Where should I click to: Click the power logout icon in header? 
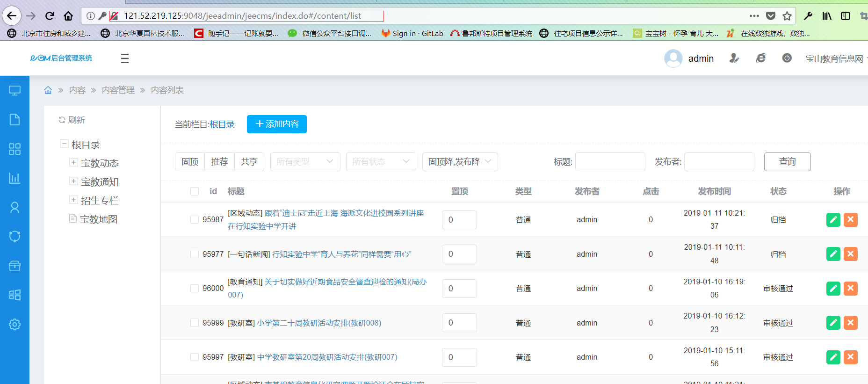[x=787, y=58]
